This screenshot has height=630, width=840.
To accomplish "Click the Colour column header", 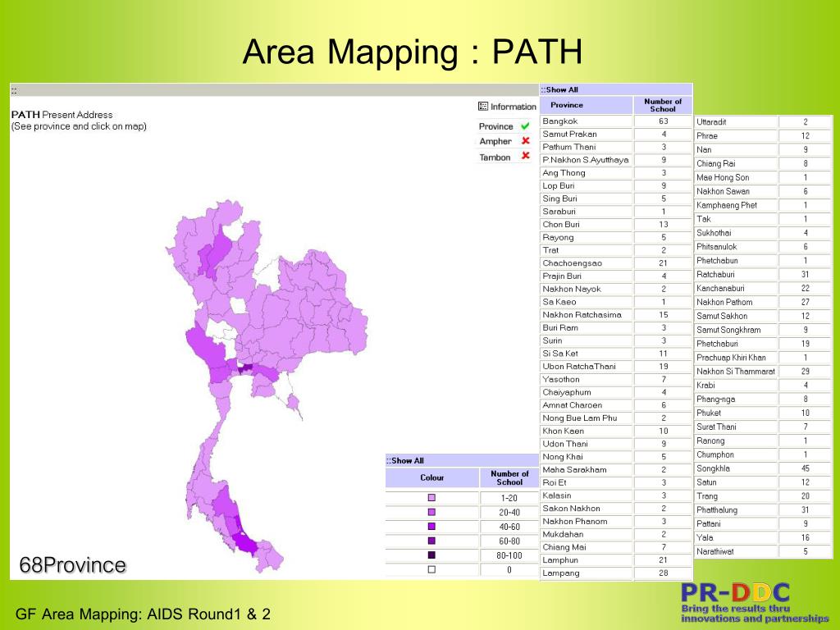I will (431, 477).
